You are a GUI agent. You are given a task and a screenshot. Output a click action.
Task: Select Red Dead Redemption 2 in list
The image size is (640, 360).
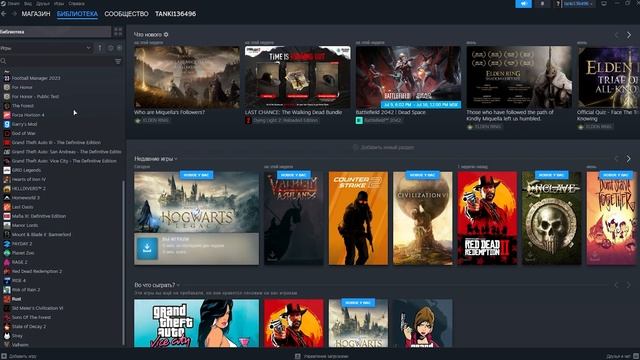tap(37, 271)
